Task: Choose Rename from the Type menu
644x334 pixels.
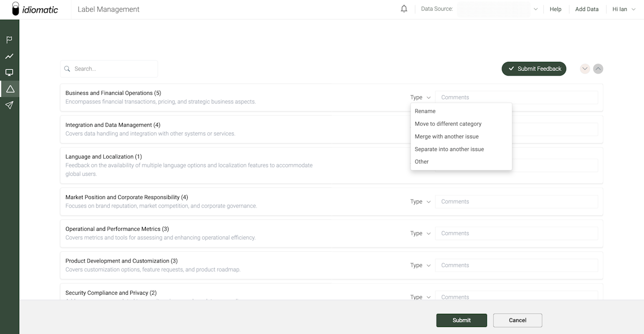Action: (425, 111)
